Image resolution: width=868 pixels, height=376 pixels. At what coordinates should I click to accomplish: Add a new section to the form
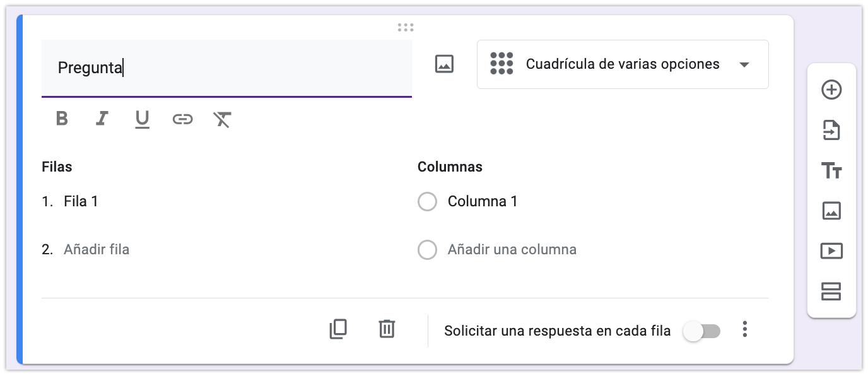coord(831,291)
